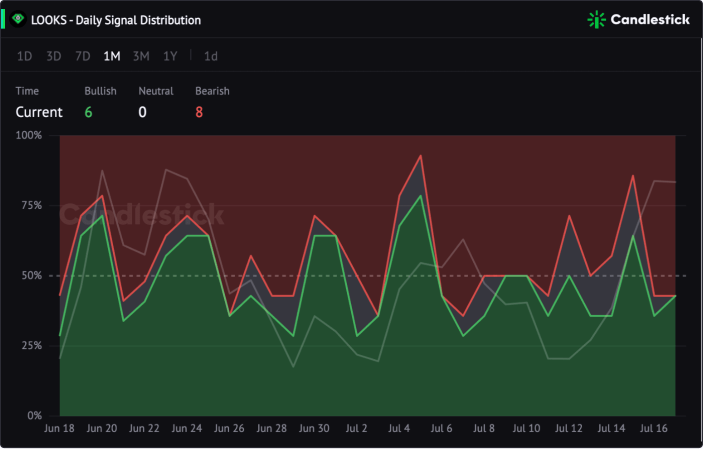Choose the 7D time range

pyautogui.click(x=83, y=56)
